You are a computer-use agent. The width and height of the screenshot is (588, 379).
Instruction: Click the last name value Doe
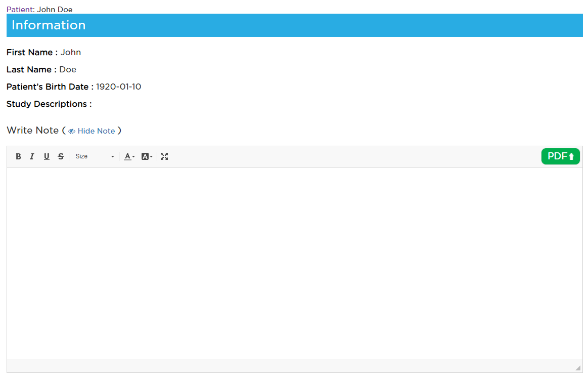coord(68,69)
